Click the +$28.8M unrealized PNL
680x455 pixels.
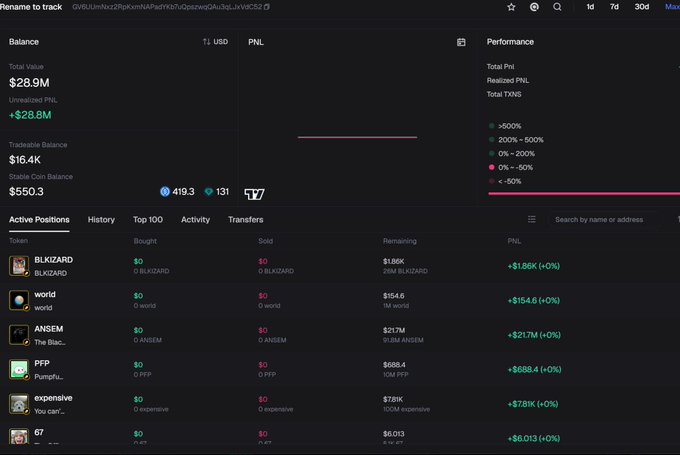point(30,115)
